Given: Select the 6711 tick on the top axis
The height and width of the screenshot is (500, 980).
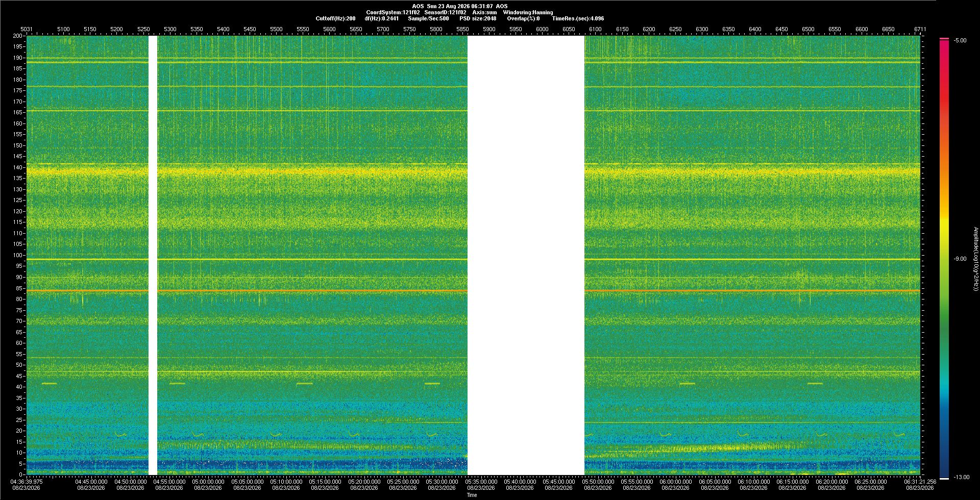Looking at the screenshot, I should (920, 29).
